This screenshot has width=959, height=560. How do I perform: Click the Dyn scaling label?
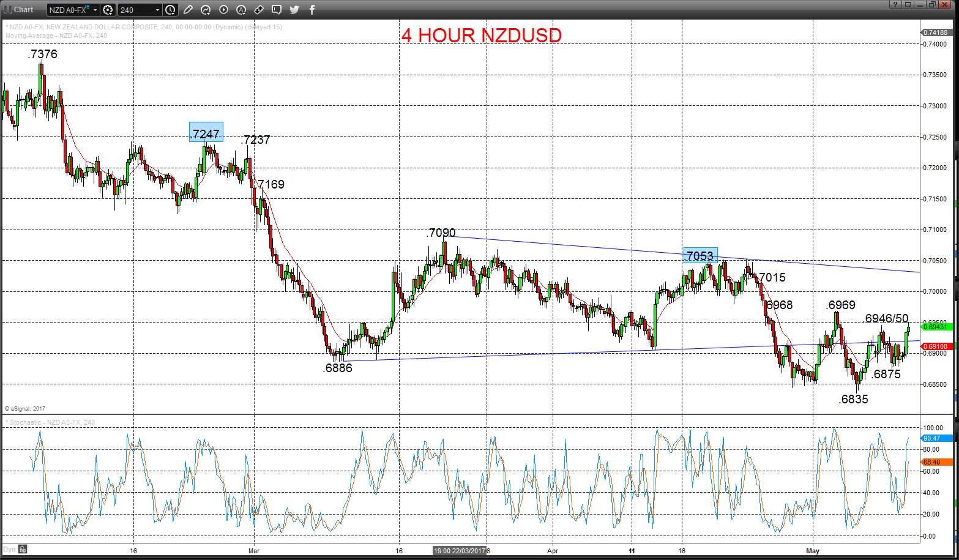(9, 550)
